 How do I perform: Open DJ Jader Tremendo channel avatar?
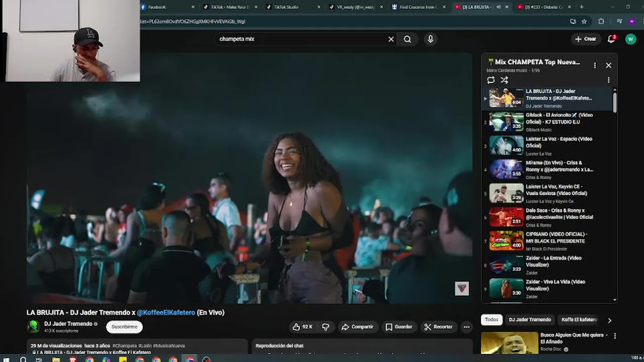pos(33,326)
